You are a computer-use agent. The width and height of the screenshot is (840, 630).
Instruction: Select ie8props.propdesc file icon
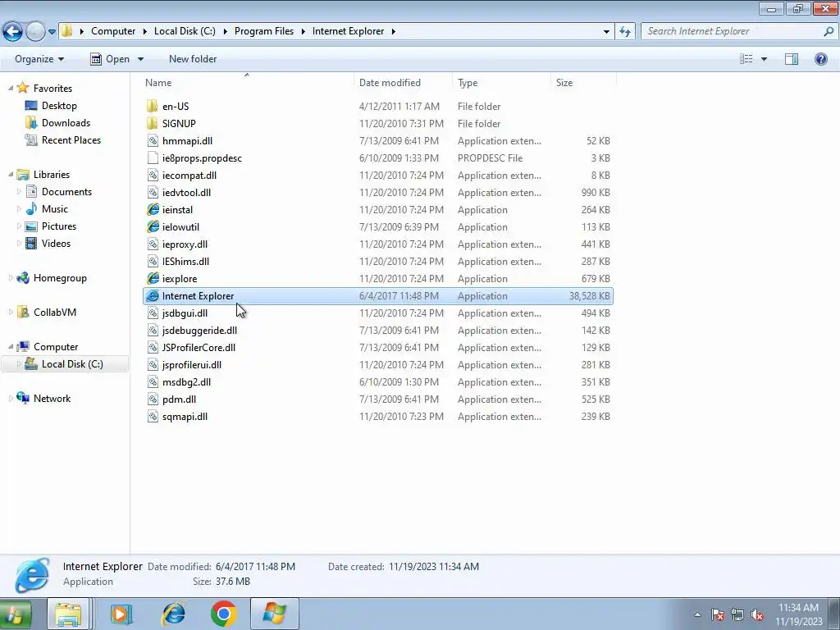153,158
